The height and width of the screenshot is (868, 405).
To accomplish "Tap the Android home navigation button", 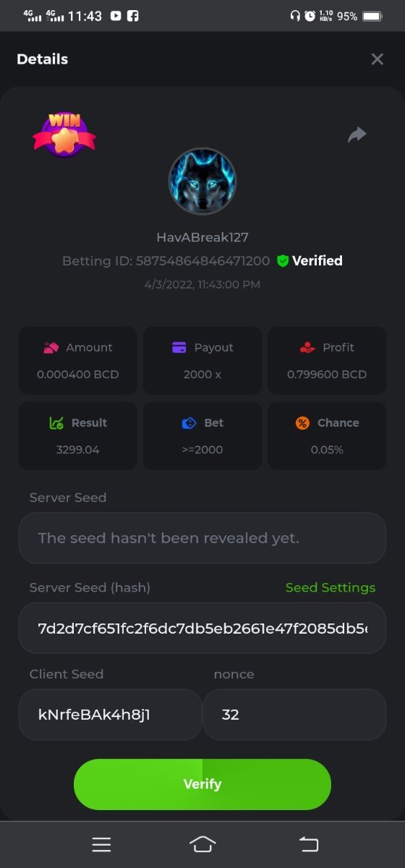I will tap(202, 844).
